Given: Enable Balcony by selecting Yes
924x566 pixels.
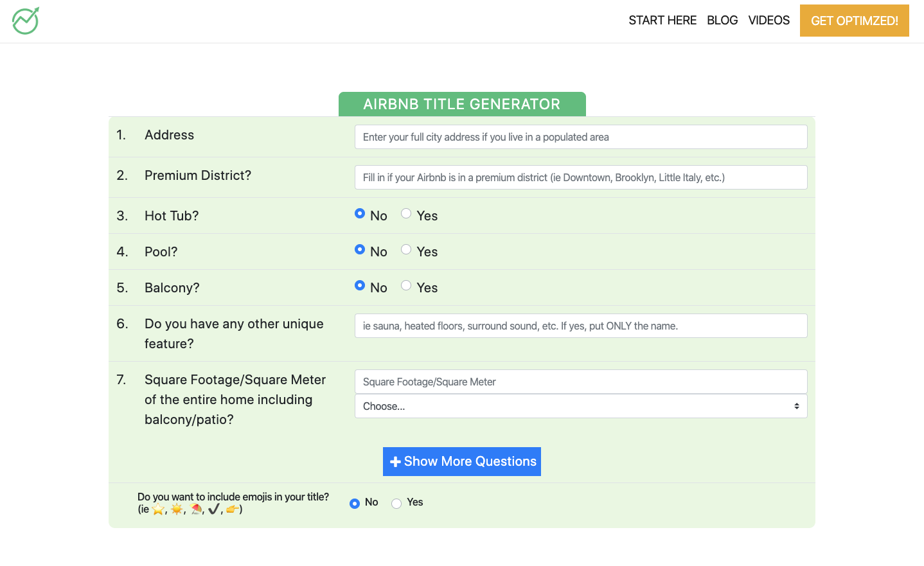Looking at the screenshot, I should click(406, 285).
